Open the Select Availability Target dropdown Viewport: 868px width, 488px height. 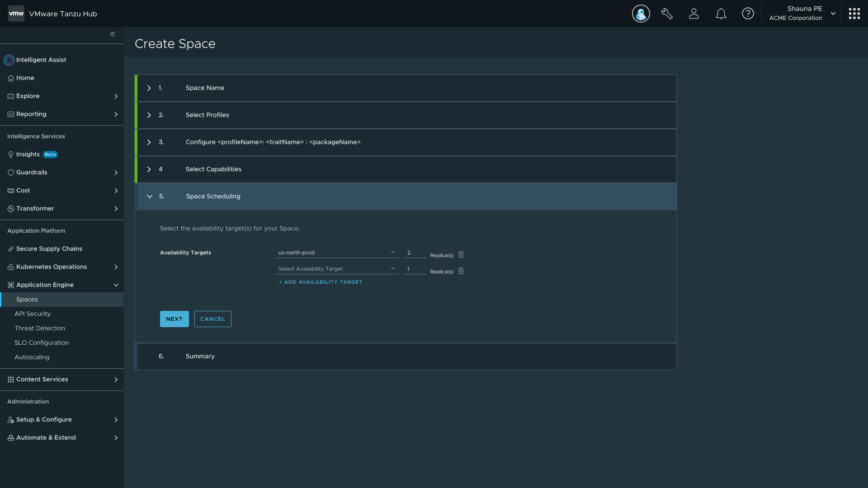click(x=337, y=269)
